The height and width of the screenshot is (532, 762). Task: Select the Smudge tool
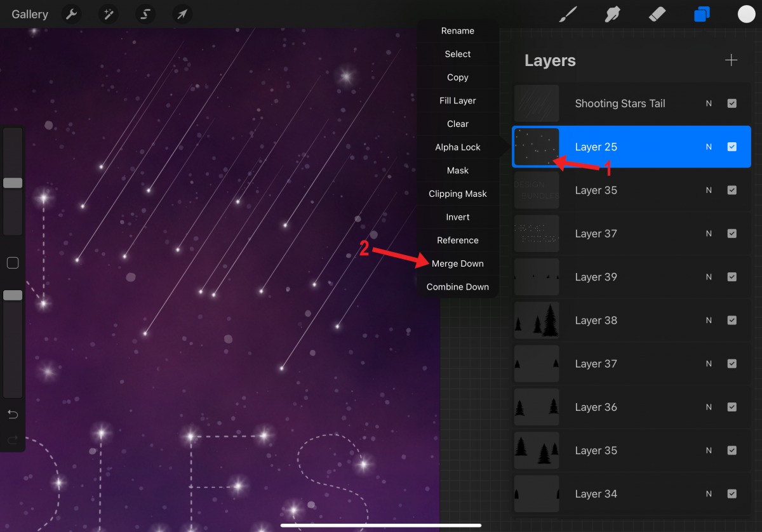point(612,15)
